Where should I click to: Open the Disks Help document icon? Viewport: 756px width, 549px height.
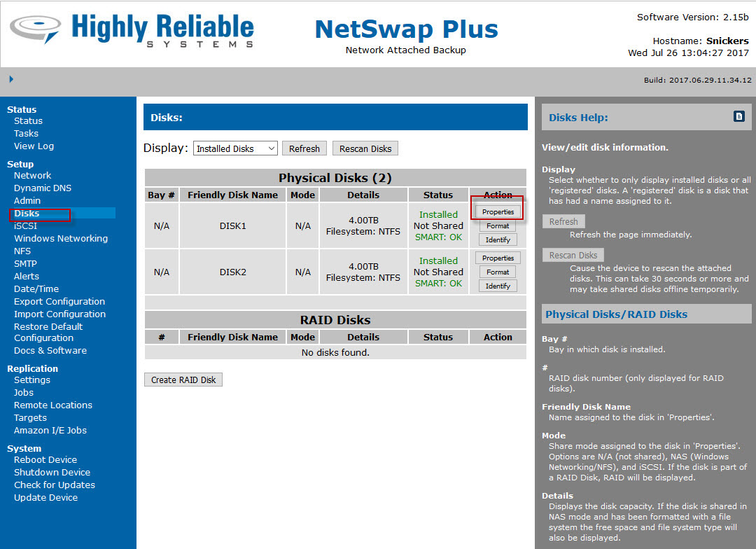tap(738, 116)
